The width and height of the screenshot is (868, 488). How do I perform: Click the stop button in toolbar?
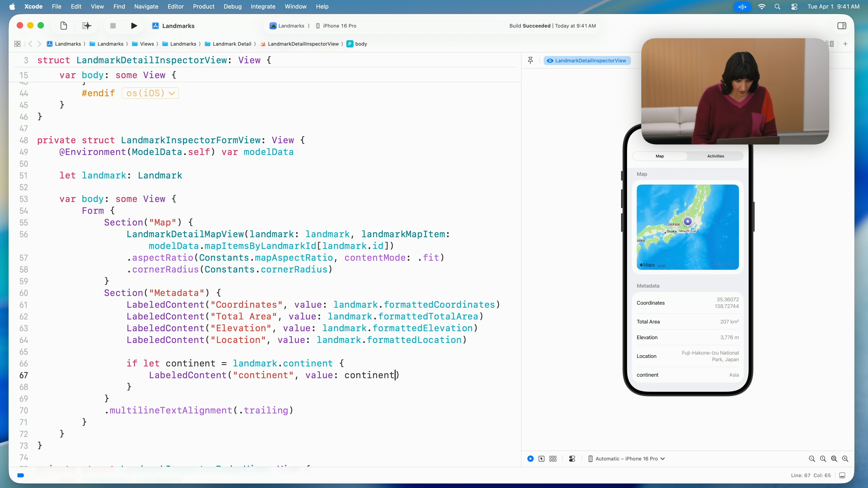coord(113,26)
